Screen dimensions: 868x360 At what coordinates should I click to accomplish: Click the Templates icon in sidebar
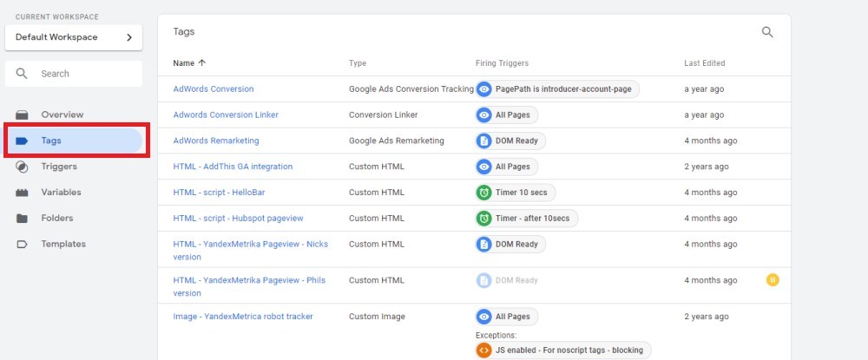(23, 245)
